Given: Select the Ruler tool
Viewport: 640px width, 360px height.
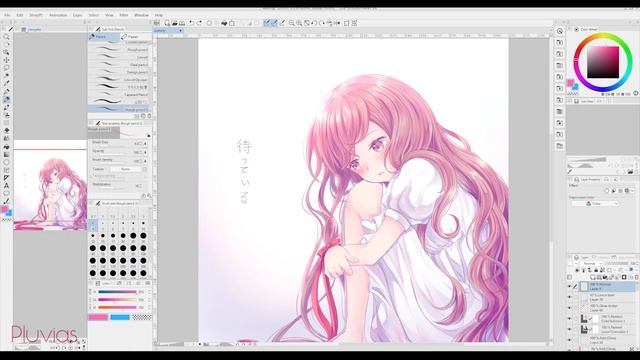Looking at the screenshot, I should (6, 178).
